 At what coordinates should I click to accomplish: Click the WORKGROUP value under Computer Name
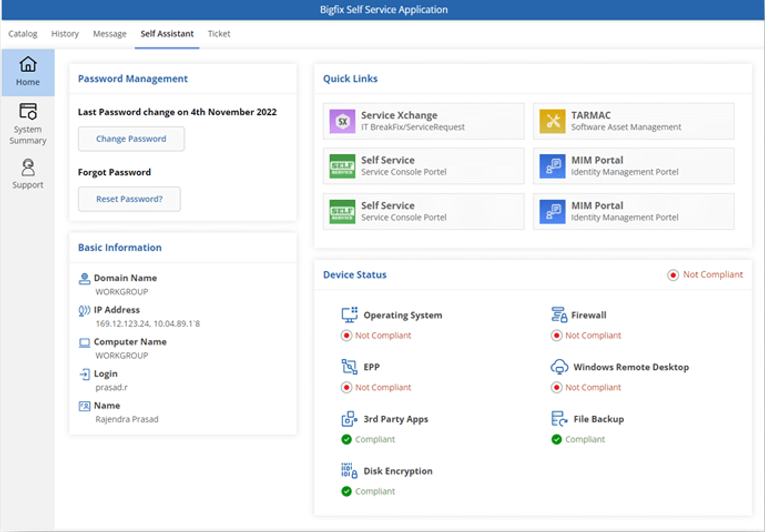[x=122, y=356]
